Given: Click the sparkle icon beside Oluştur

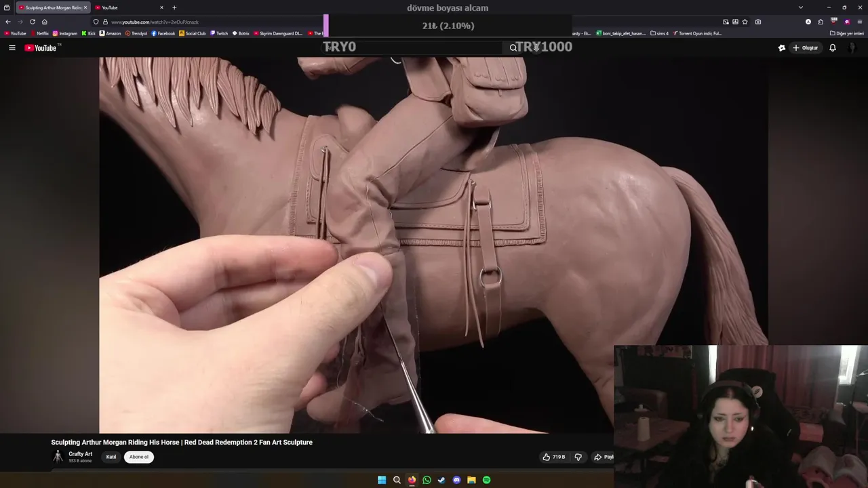Looking at the screenshot, I should point(782,48).
